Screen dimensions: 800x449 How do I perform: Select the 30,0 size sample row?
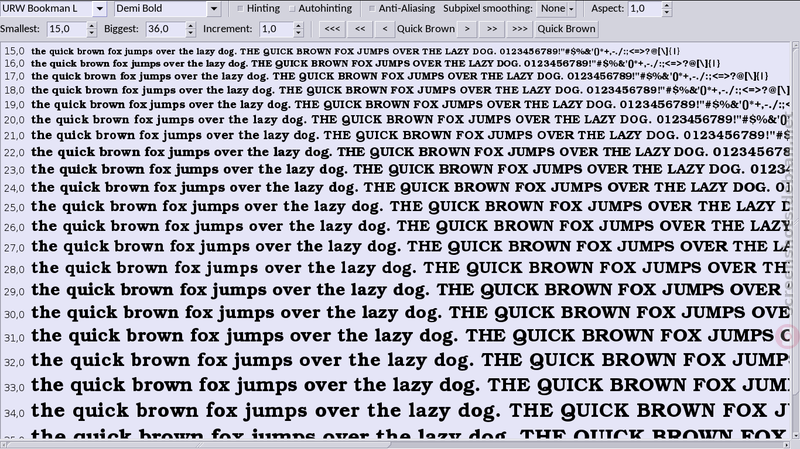click(395, 313)
